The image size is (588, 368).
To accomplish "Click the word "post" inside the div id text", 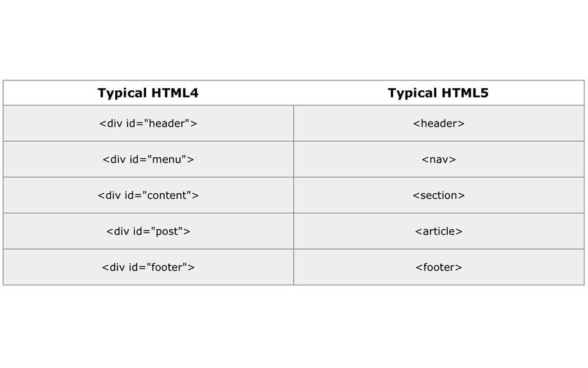I will pyautogui.click(x=167, y=232).
